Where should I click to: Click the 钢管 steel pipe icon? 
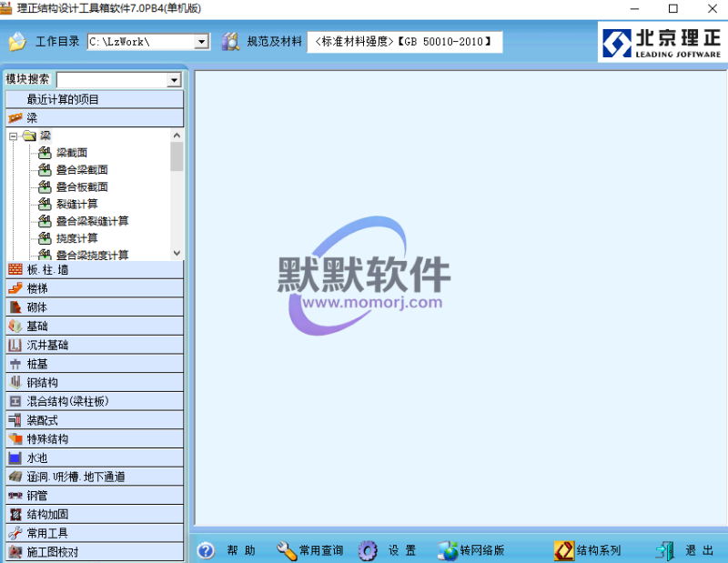tap(15, 495)
